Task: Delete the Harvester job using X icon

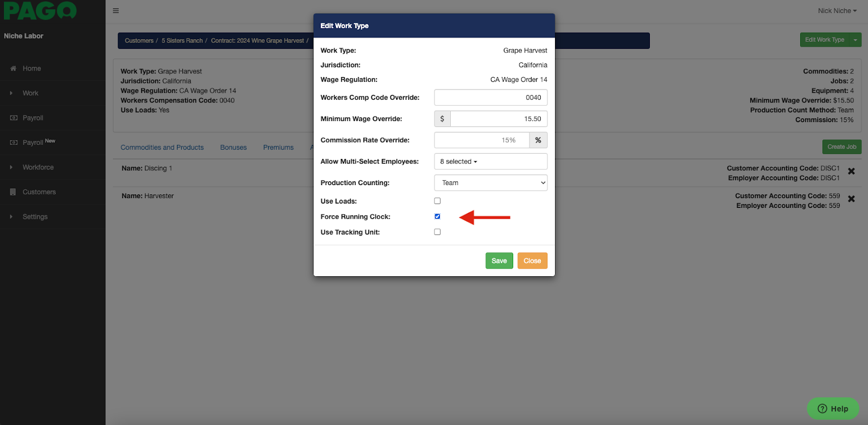Action: click(x=851, y=199)
